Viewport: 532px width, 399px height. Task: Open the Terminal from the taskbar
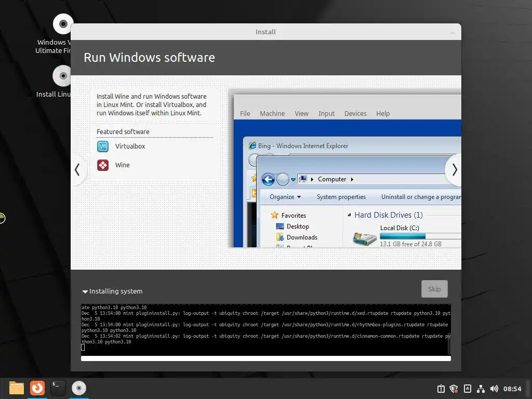tap(58, 388)
